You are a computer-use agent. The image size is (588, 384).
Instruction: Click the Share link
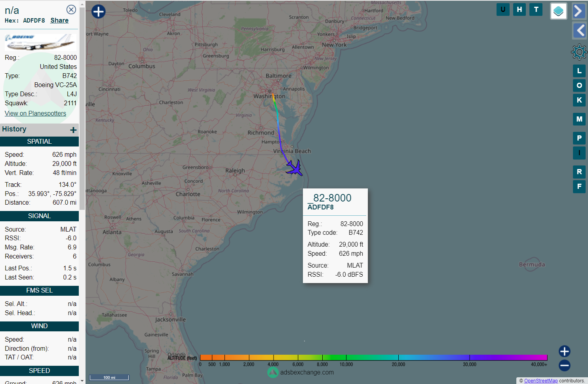[x=59, y=21]
